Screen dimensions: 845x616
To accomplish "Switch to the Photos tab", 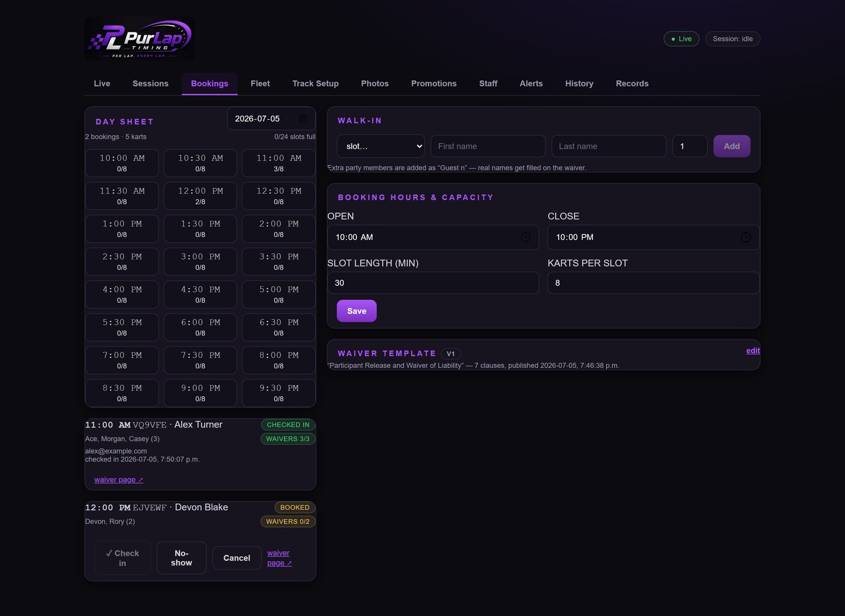I will (x=375, y=83).
